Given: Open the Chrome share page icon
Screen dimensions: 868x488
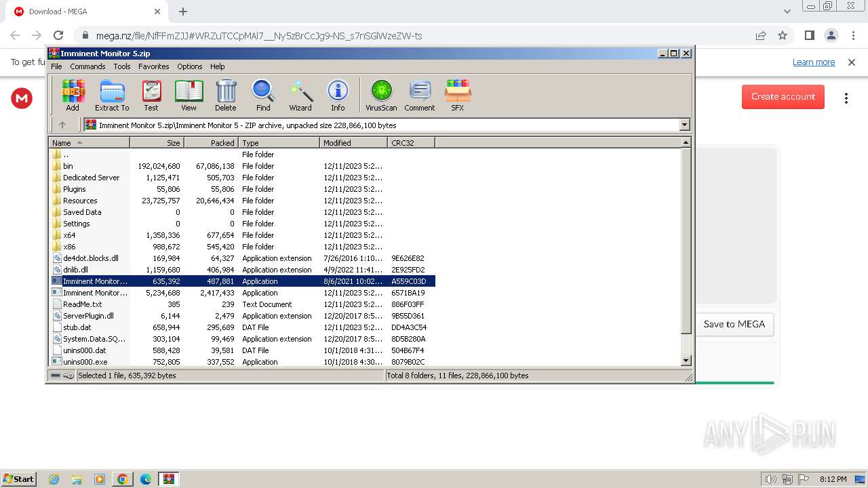Looking at the screenshot, I should tap(761, 35).
